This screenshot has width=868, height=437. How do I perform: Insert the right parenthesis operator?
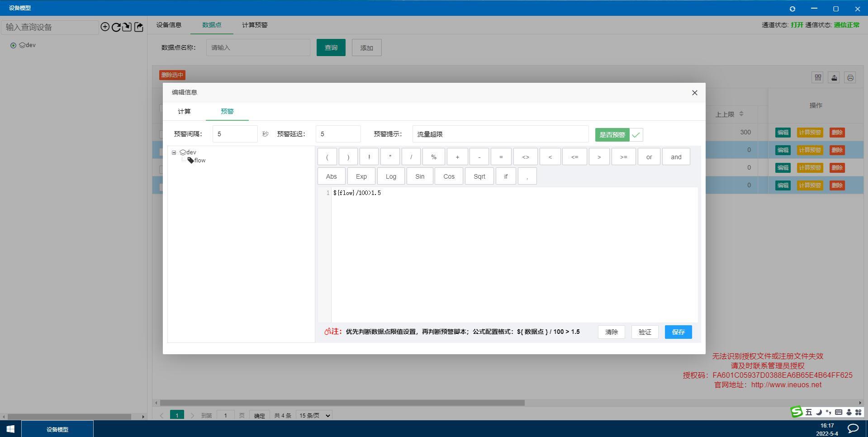(348, 157)
